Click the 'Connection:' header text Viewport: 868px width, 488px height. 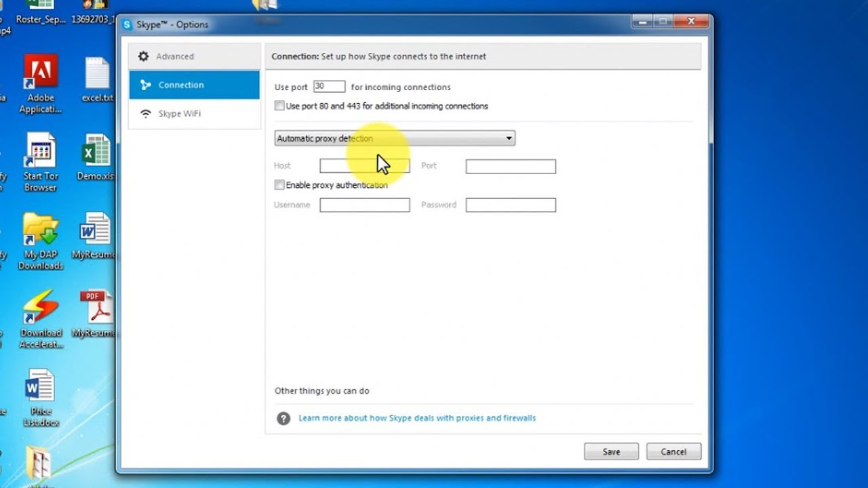point(295,56)
